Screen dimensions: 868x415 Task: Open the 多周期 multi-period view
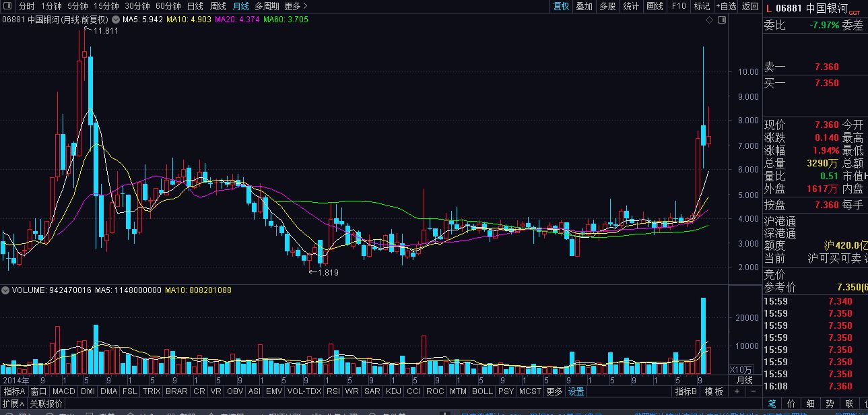coord(267,6)
